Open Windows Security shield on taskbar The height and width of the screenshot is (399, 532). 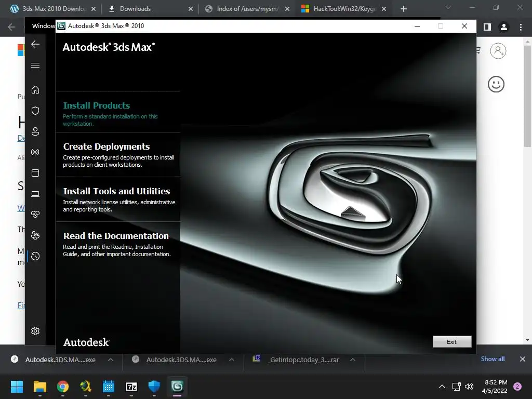tap(154, 387)
